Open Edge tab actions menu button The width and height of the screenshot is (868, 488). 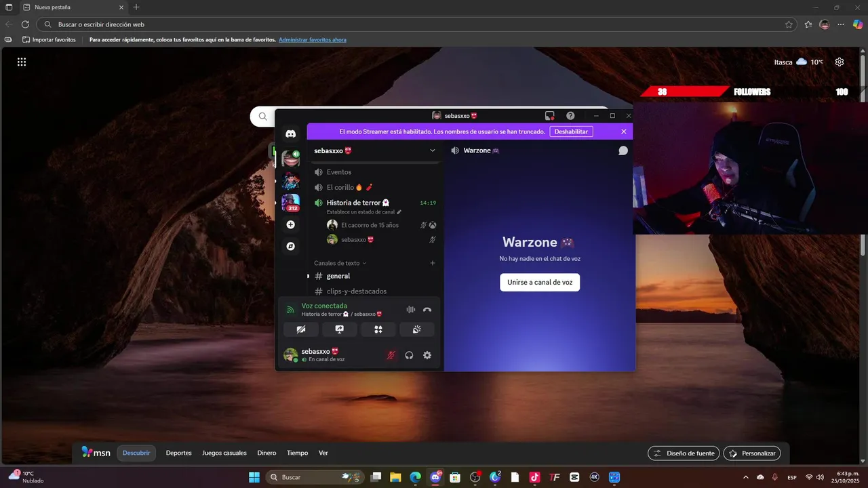pyautogui.click(x=9, y=7)
